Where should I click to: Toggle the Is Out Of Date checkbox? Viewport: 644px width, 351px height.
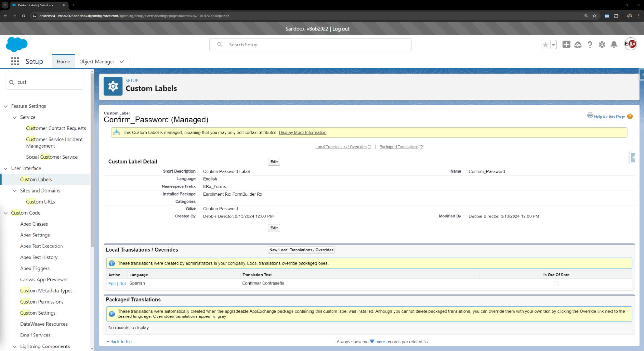556,284
